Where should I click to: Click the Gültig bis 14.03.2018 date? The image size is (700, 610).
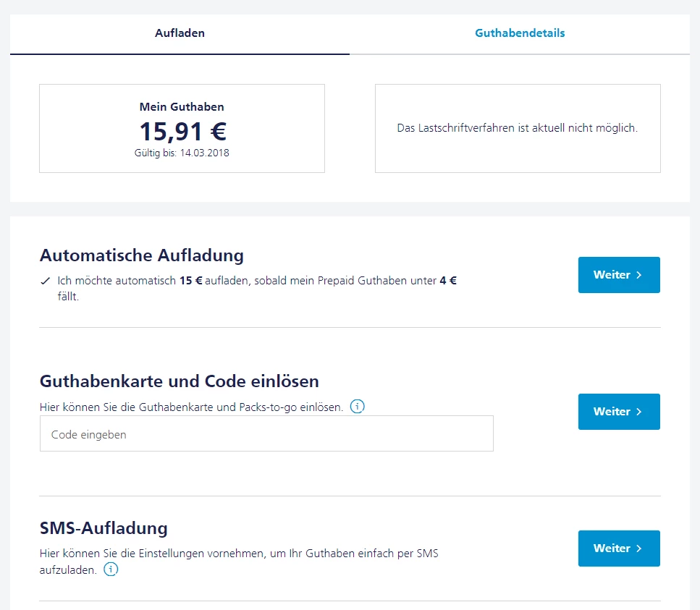pyautogui.click(x=182, y=153)
